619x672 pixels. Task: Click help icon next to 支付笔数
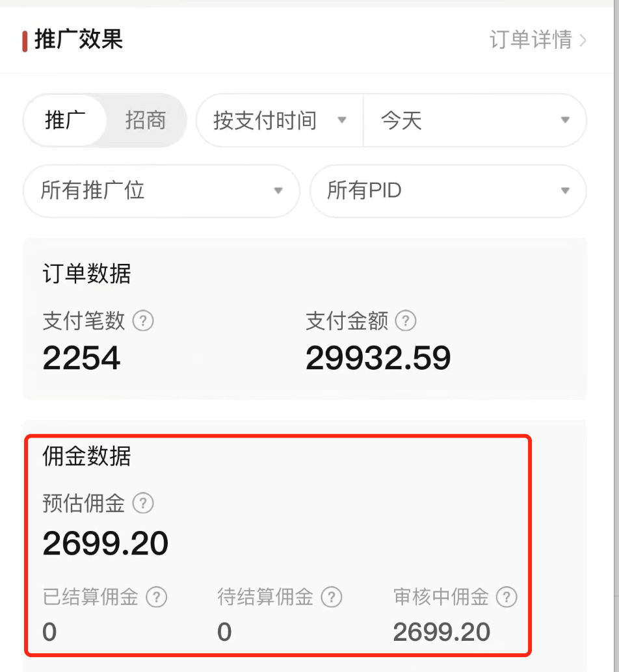coord(143,320)
